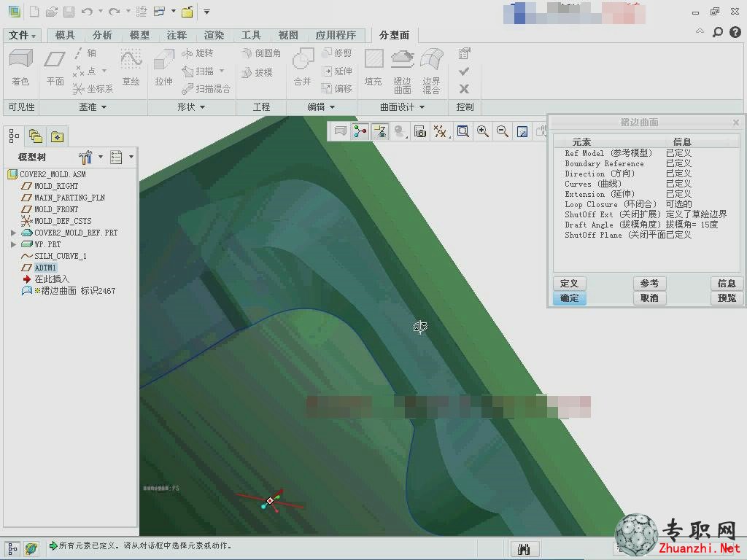Image resolution: width=747 pixels, height=560 pixels.
Task: Click the 确定 OK button
Action: (x=569, y=298)
